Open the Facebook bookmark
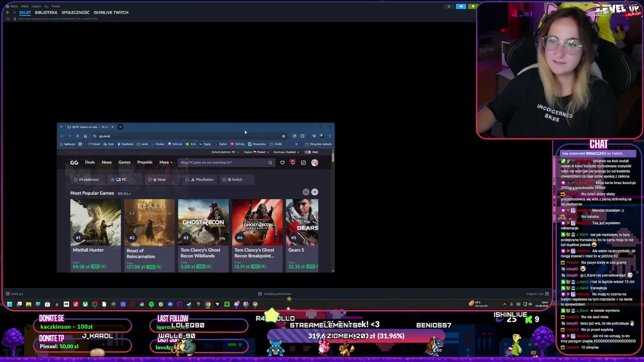 (x=125, y=144)
